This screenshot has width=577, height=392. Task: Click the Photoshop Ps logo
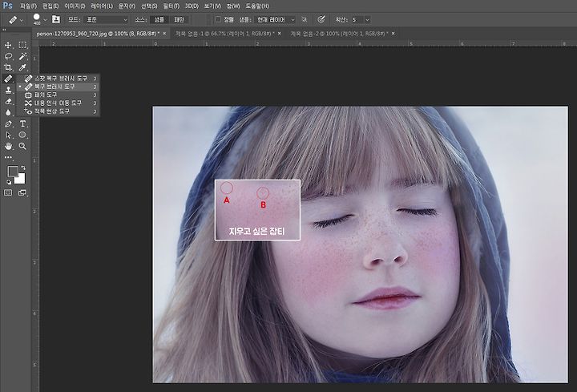pos(7,6)
